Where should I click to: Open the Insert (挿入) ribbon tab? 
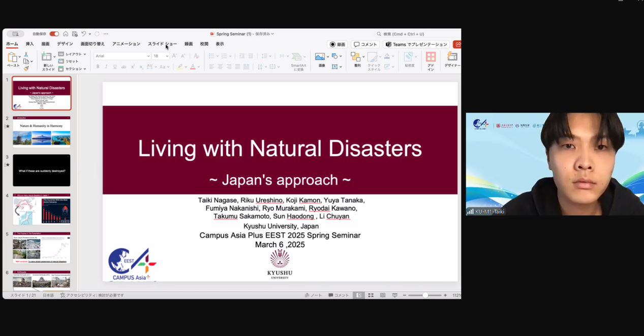click(x=29, y=44)
